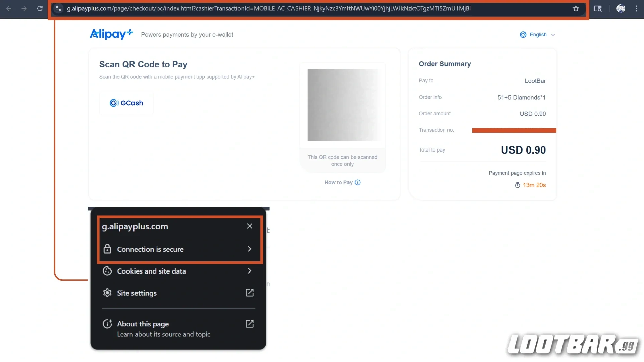Select the GCash wallet option
The height and width of the screenshot is (362, 644).
(126, 103)
